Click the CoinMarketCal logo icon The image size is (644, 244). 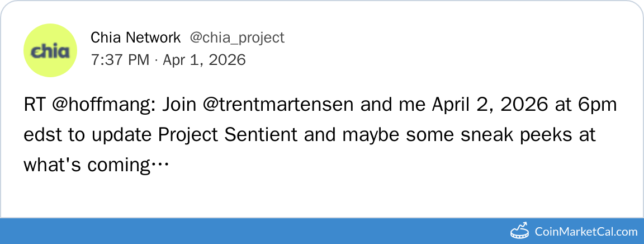pyautogui.click(x=520, y=231)
